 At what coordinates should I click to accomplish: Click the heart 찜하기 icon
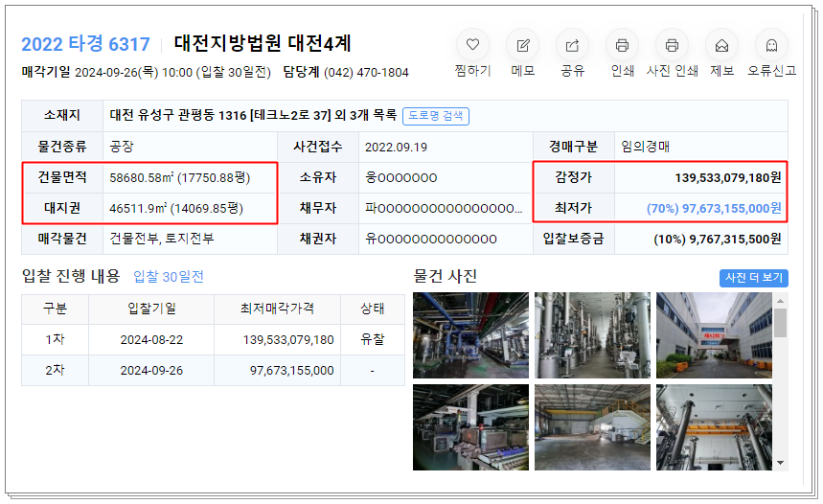point(472,45)
